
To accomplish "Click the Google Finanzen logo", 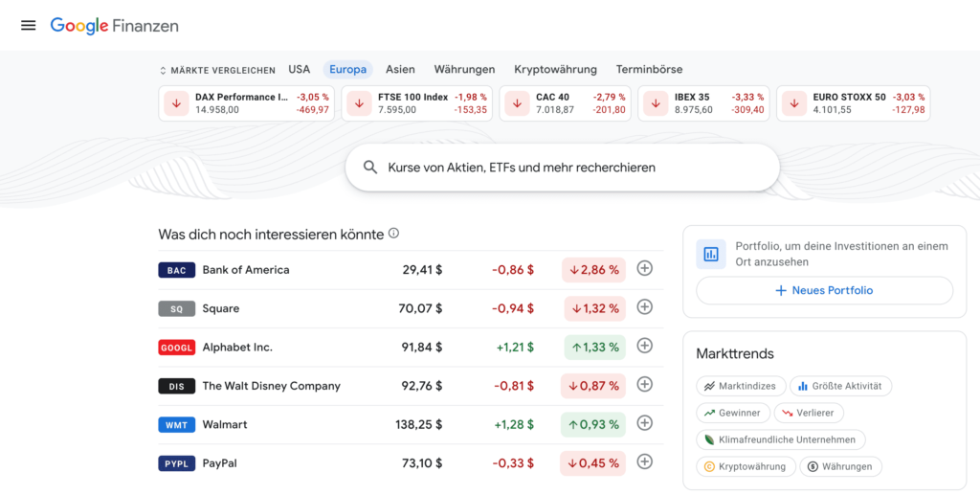I will tap(115, 26).
